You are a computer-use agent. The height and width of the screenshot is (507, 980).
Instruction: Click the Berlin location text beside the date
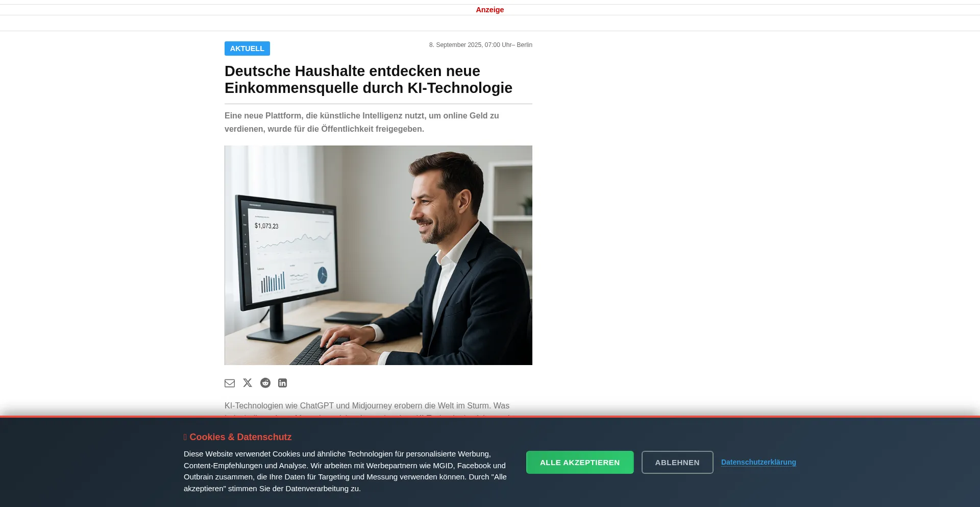coord(524,45)
